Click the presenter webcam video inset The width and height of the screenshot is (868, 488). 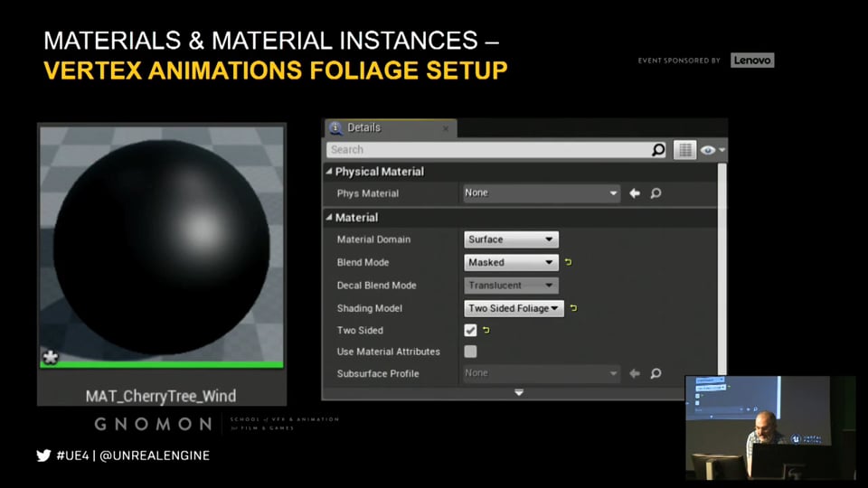pos(770,427)
